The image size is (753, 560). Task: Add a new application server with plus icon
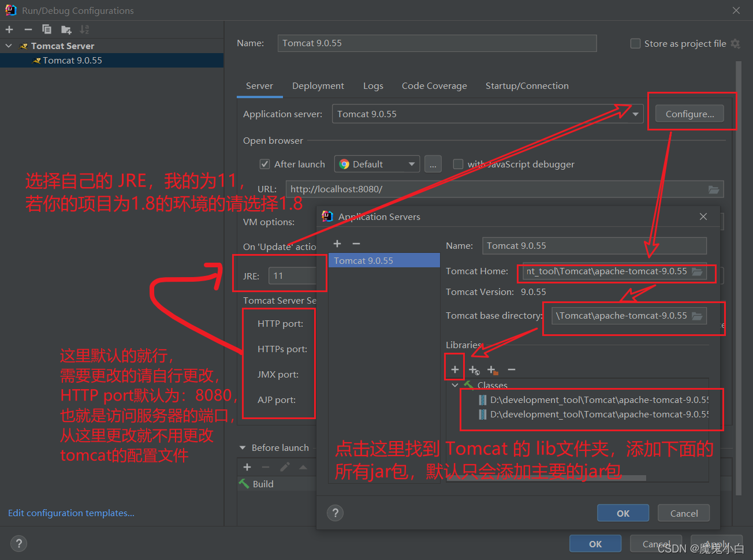click(x=337, y=244)
